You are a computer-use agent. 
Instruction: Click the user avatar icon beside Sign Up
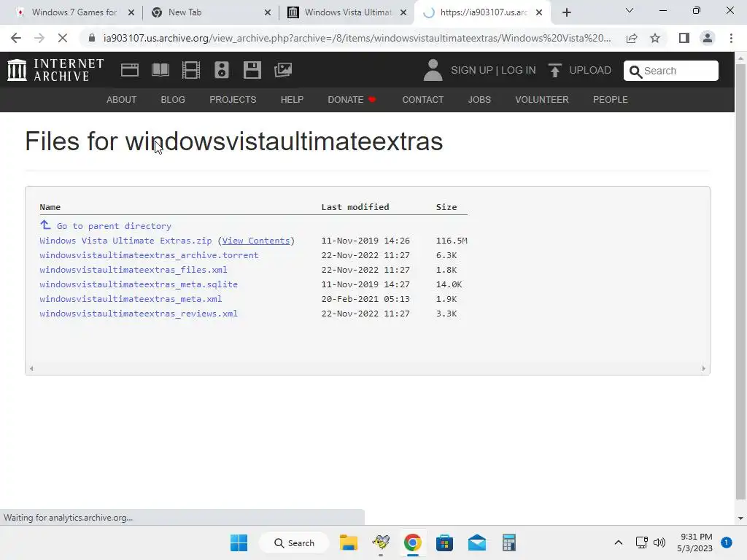click(x=433, y=70)
